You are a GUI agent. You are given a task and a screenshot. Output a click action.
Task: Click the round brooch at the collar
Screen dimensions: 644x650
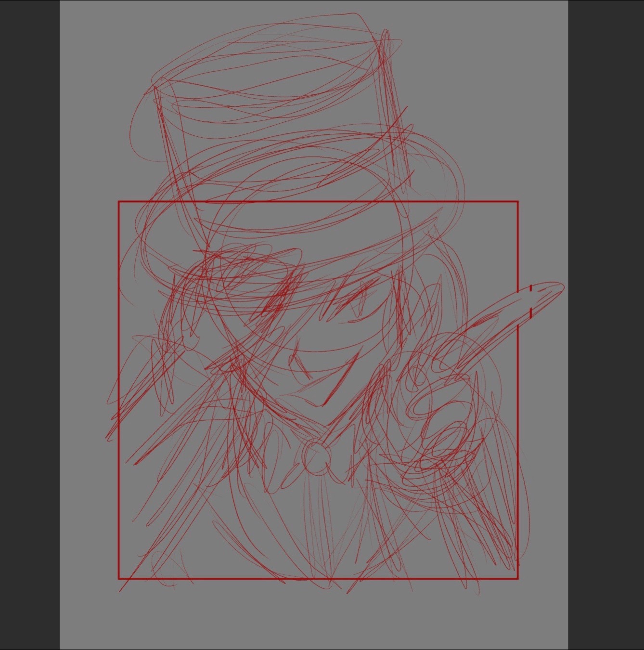[316, 457]
